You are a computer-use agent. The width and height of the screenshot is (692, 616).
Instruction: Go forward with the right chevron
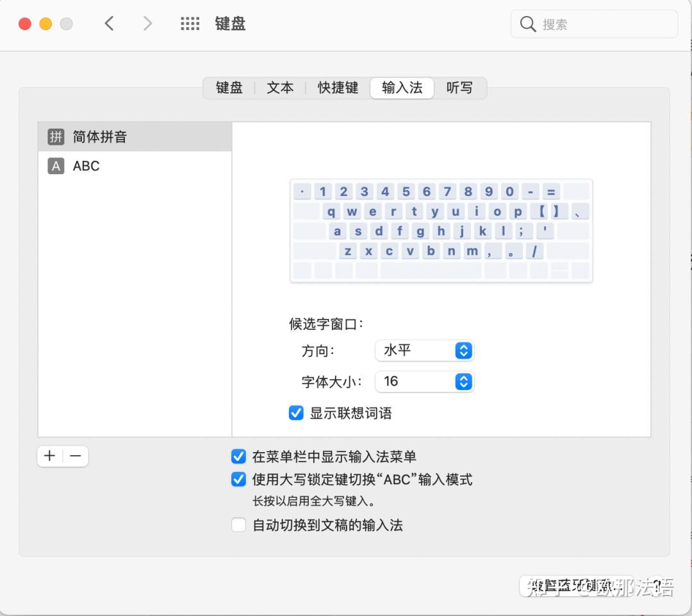tap(147, 23)
